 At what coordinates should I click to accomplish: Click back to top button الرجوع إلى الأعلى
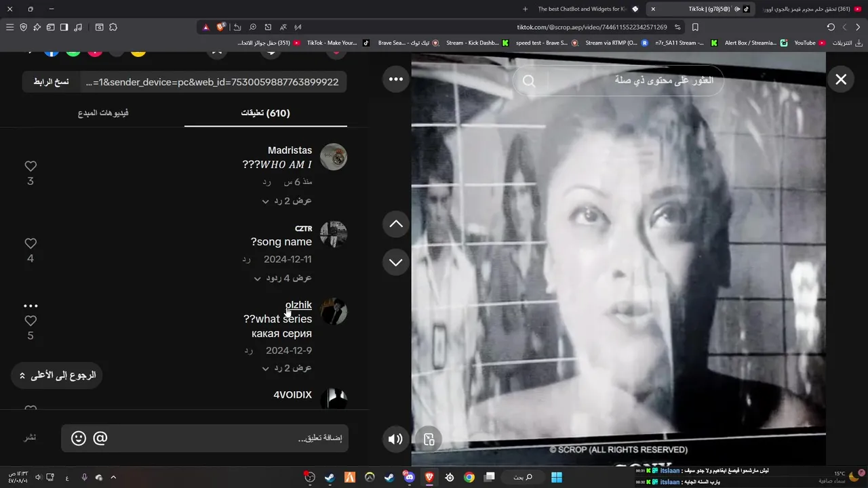57,375
